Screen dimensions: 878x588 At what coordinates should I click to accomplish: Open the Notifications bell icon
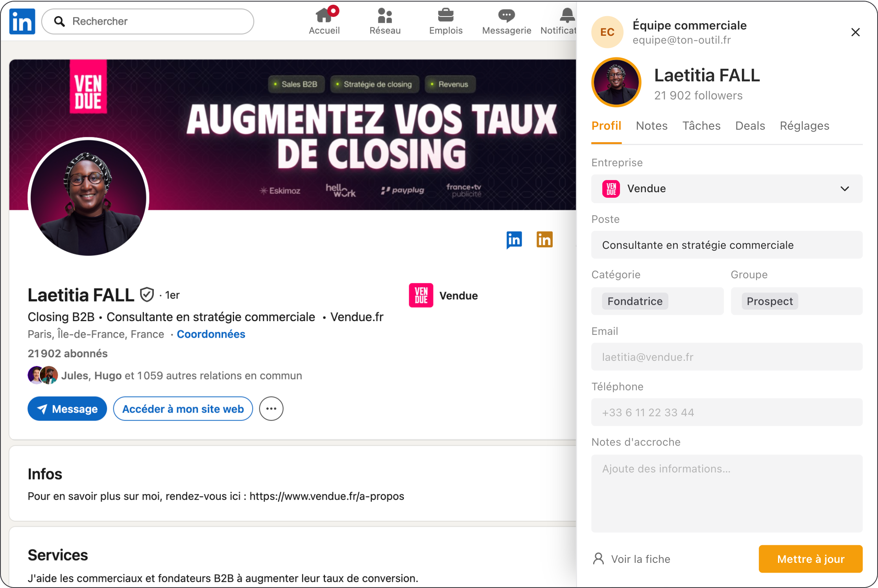pyautogui.click(x=566, y=16)
